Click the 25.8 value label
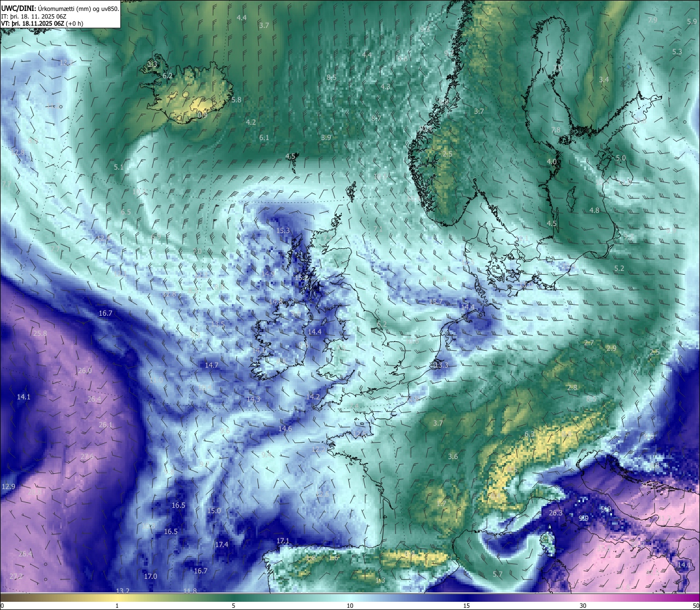 pyautogui.click(x=40, y=333)
